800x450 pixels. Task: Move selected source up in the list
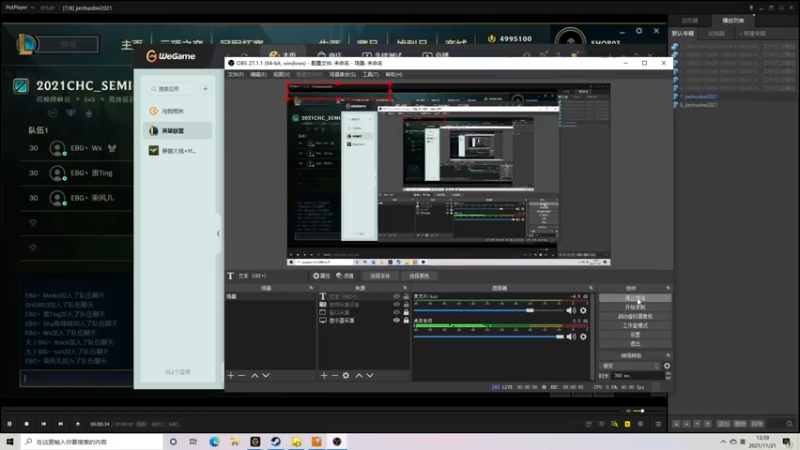click(359, 376)
